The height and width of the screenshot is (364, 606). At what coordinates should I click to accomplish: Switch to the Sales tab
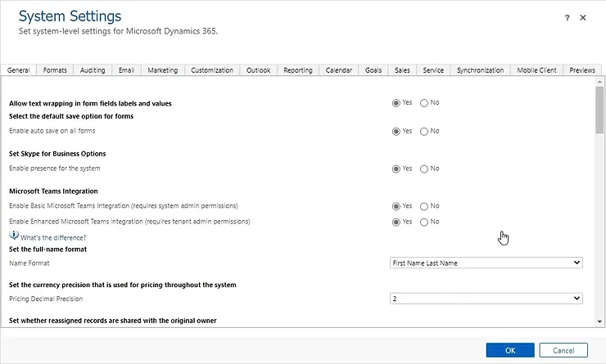pyautogui.click(x=402, y=70)
